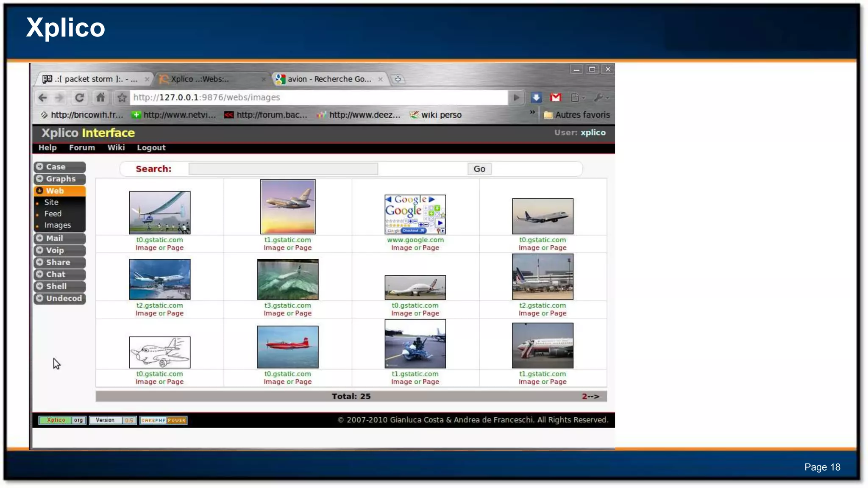Screen dimensions: 868x488
Task: Click the home icon in toolbar
Action: click(x=100, y=97)
